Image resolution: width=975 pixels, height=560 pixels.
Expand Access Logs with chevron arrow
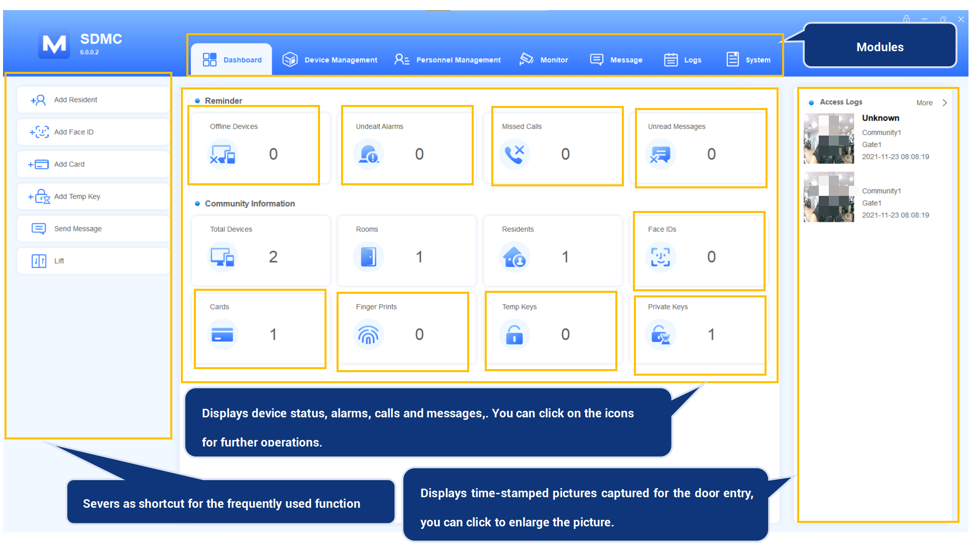coord(945,102)
